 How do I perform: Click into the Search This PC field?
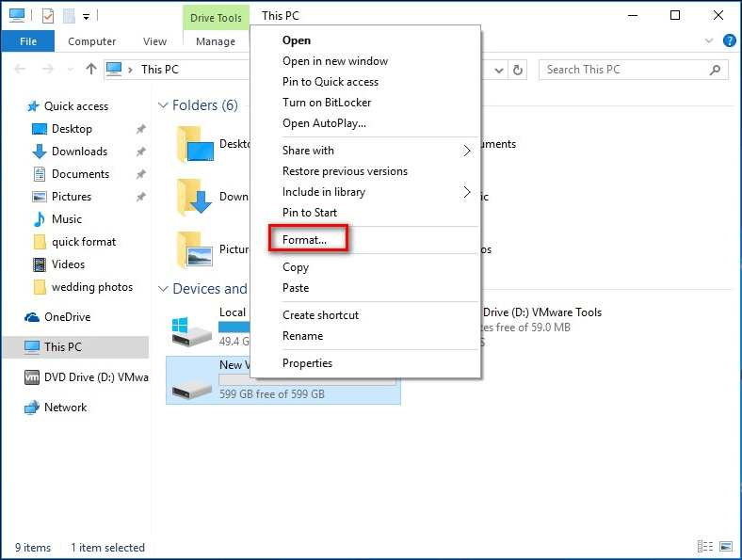tap(633, 70)
